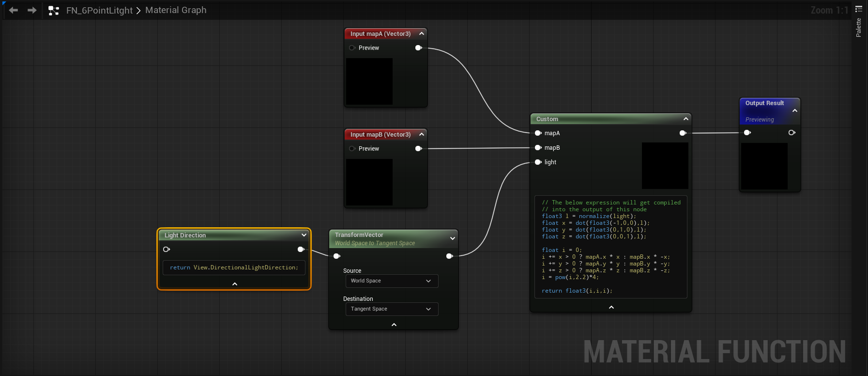Expand the Light Direction node header chevron
Screen dimensions: 868x376
tap(304, 235)
